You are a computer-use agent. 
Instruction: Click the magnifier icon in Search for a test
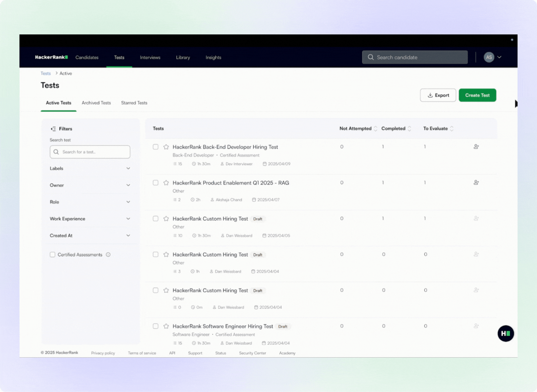click(x=56, y=152)
